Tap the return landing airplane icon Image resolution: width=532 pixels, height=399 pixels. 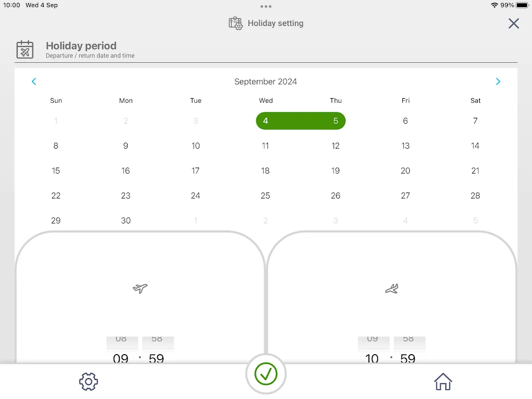coord(391,289)
